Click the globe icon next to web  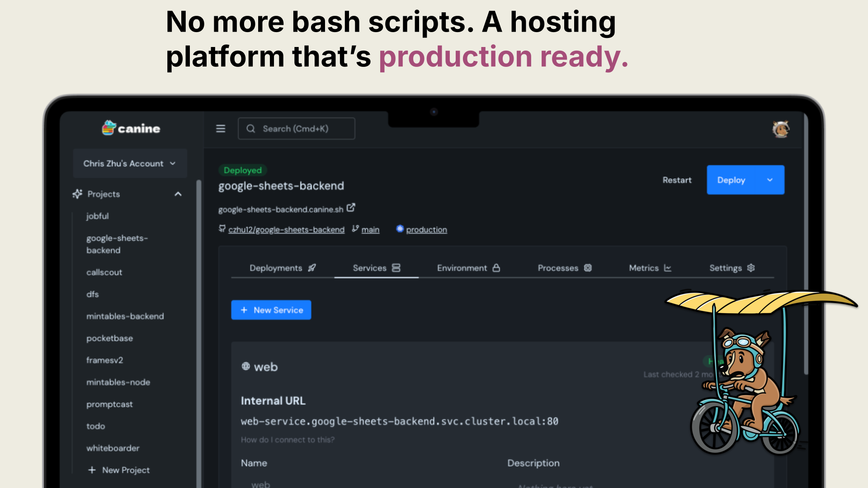(245, 366)
